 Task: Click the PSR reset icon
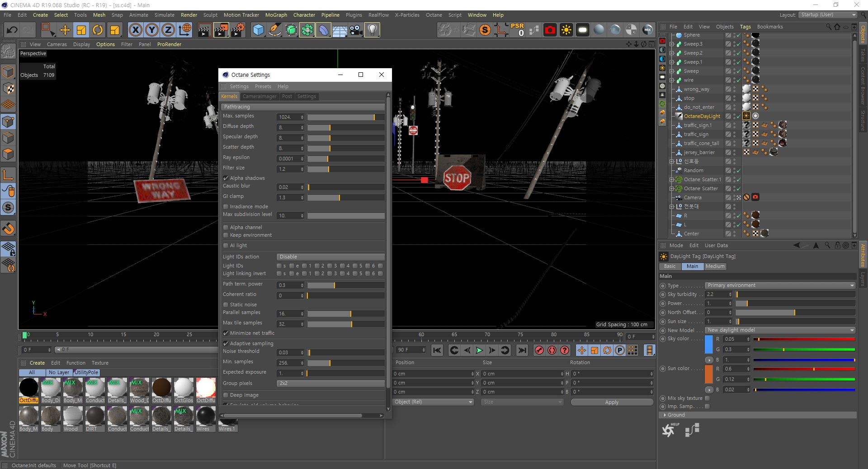pos(517,30)
